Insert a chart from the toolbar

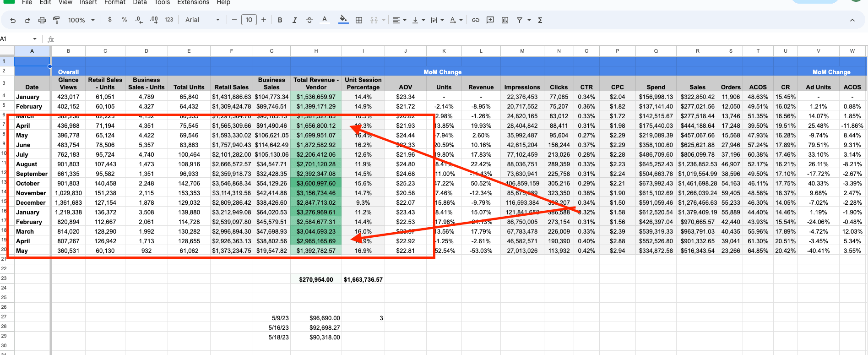(505, 20)
